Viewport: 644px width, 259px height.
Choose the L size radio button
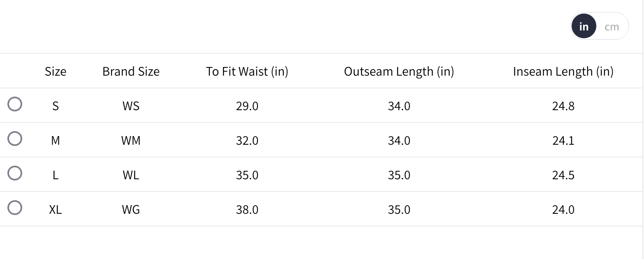15,173
